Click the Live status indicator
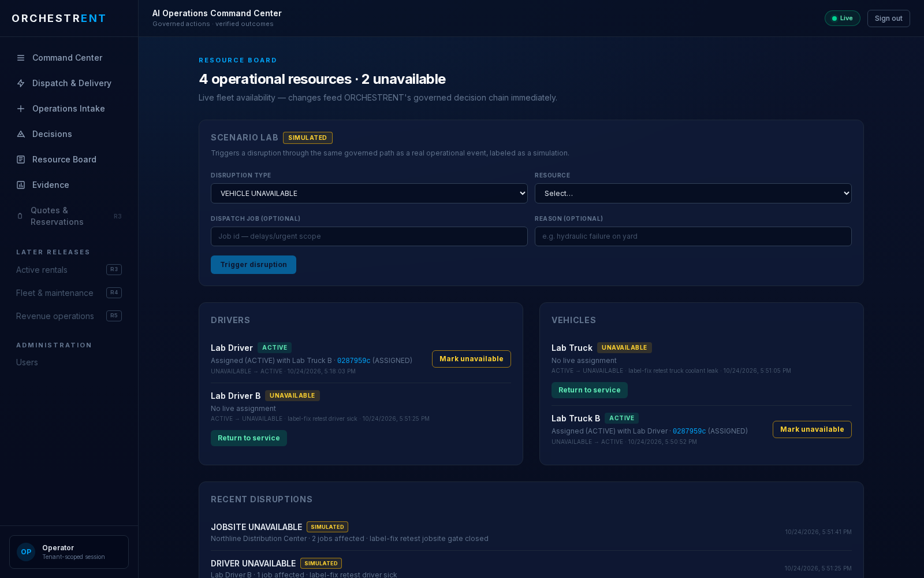Viewport: 924px width, 578px height. pos(843,18)
